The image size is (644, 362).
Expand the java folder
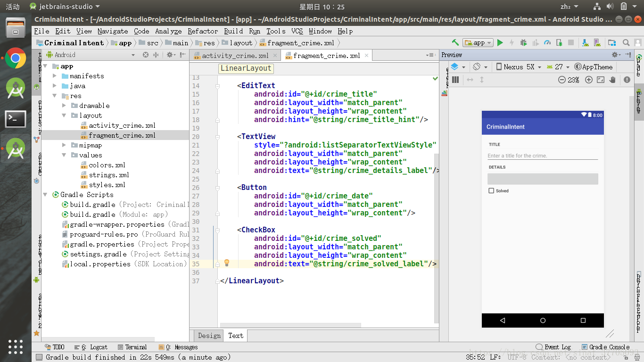click(x=55, y=86)
